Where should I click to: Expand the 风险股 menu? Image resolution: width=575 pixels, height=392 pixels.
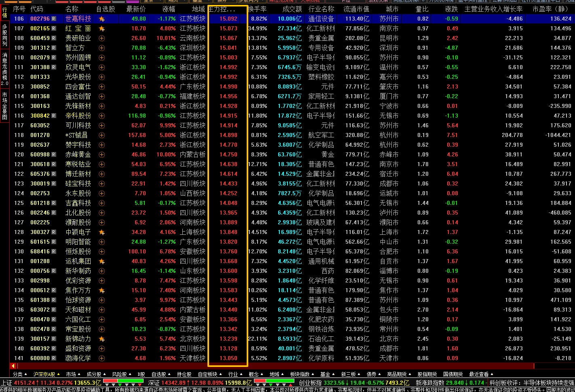click(x=122, y=374)
